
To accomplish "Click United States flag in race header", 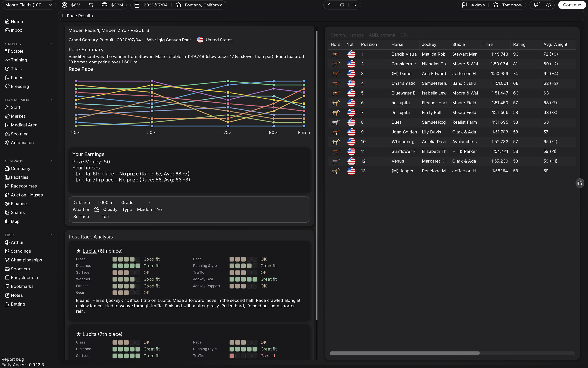I will point(200,40).
